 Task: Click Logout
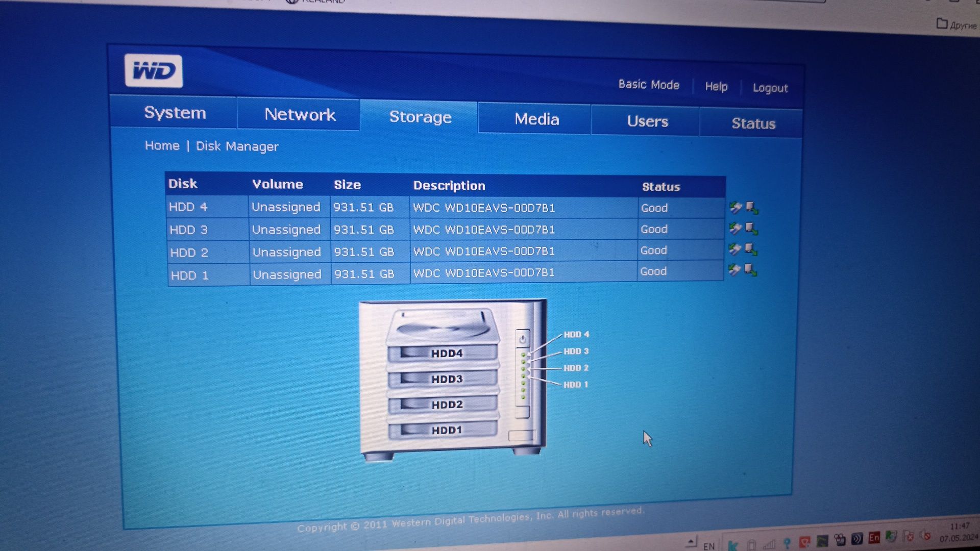770,88
